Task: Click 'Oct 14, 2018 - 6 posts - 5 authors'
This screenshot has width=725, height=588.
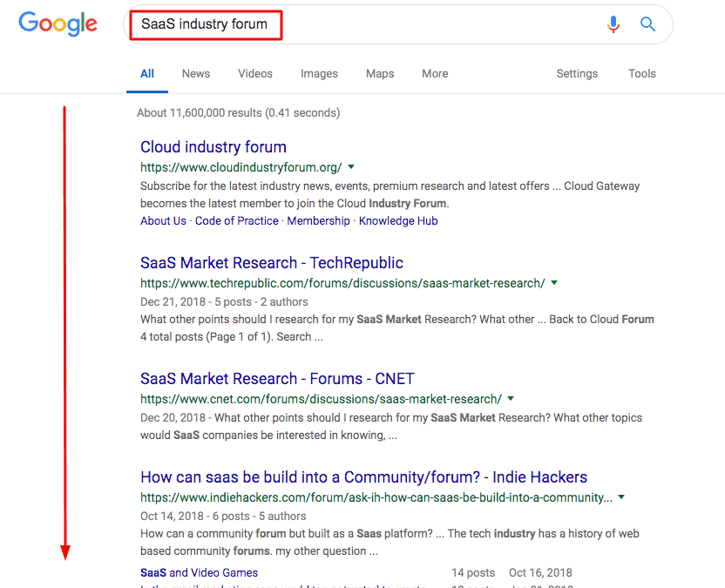Action: (223, 516)
